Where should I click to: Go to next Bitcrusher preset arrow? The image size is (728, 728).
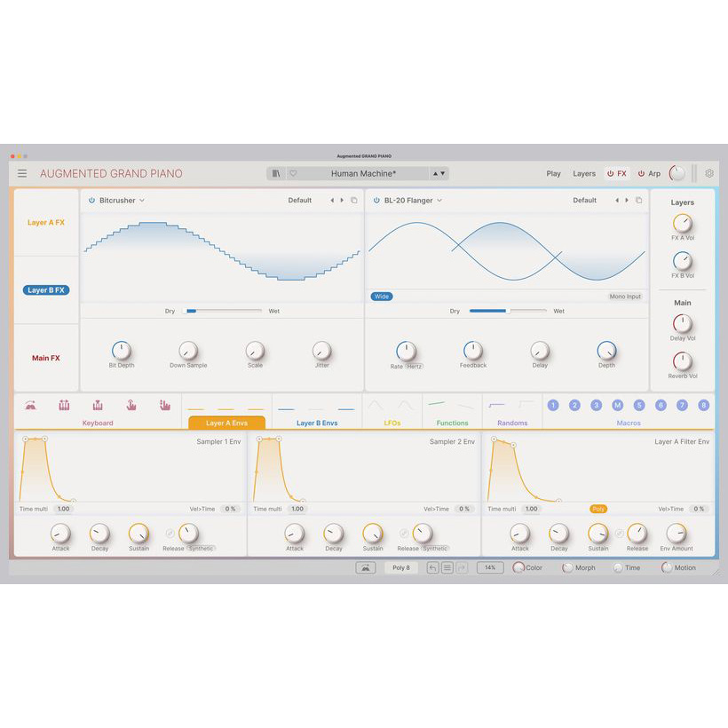pyautogui.click(x=342, y=200)
